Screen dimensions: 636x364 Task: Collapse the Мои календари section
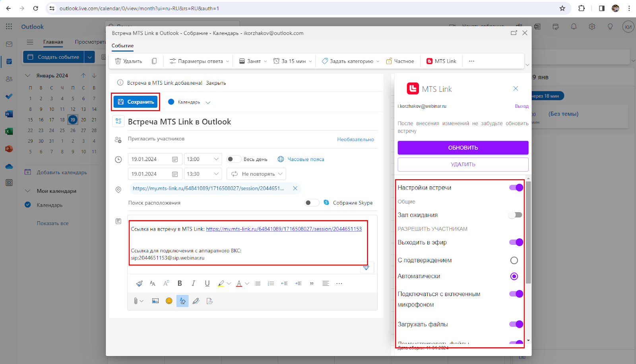pos(28,191)
